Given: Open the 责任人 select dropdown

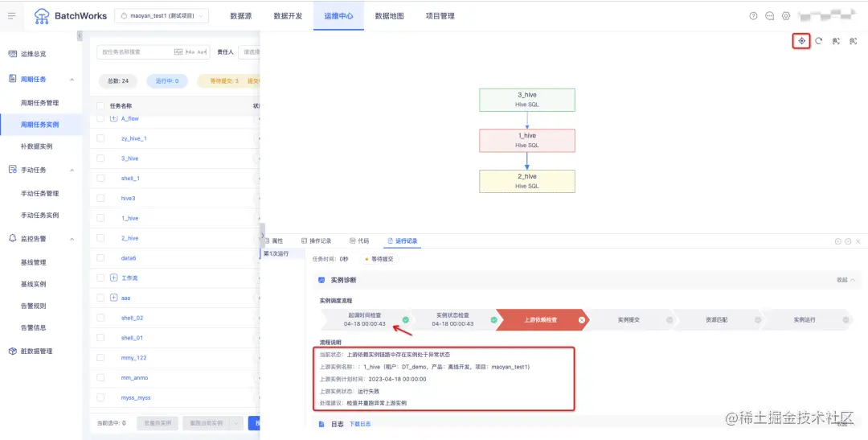Looking at the screenshot, I should tap(249, 52).
